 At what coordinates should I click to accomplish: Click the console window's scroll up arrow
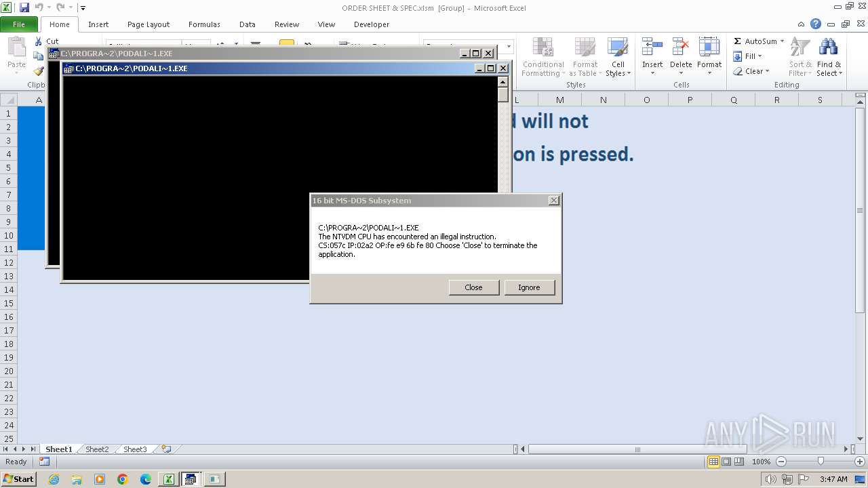pos(502,81)
